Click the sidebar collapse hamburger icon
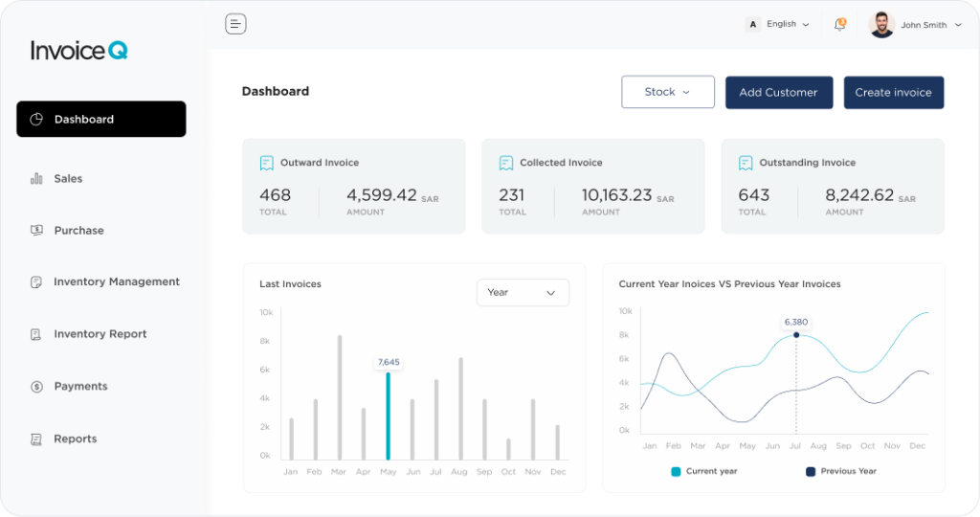Viewport: 980px width, 517px height. pos(235,24)
